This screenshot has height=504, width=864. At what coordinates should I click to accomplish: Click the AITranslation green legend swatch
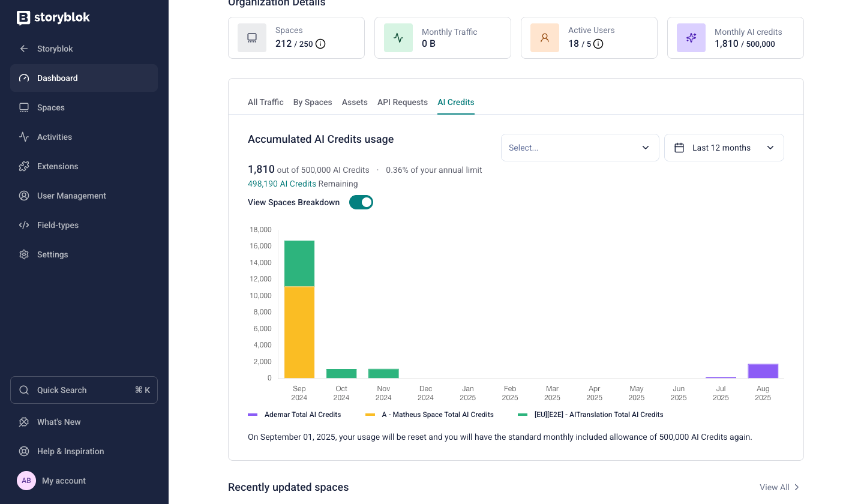click(523, 415)
